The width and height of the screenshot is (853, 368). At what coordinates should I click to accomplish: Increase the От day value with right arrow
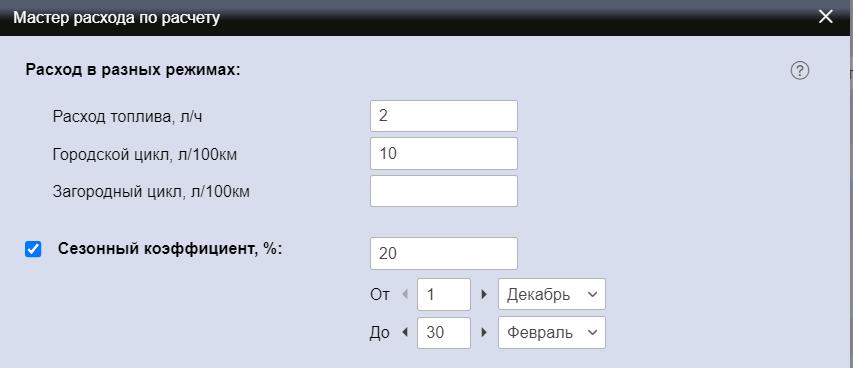[x=484, y=295]
